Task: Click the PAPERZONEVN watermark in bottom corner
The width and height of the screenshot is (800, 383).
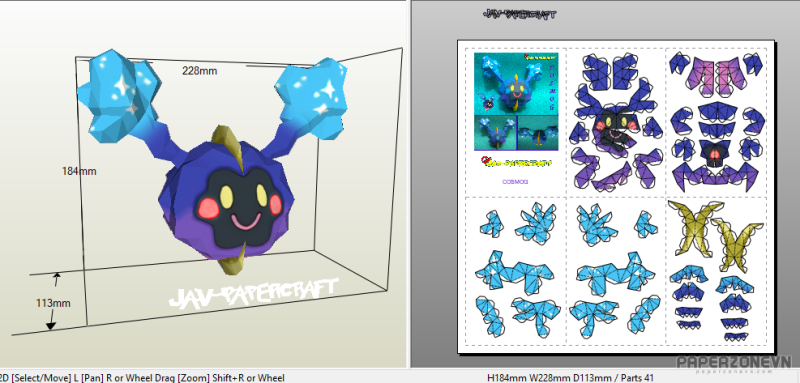Action: click(x=734, y=363)
